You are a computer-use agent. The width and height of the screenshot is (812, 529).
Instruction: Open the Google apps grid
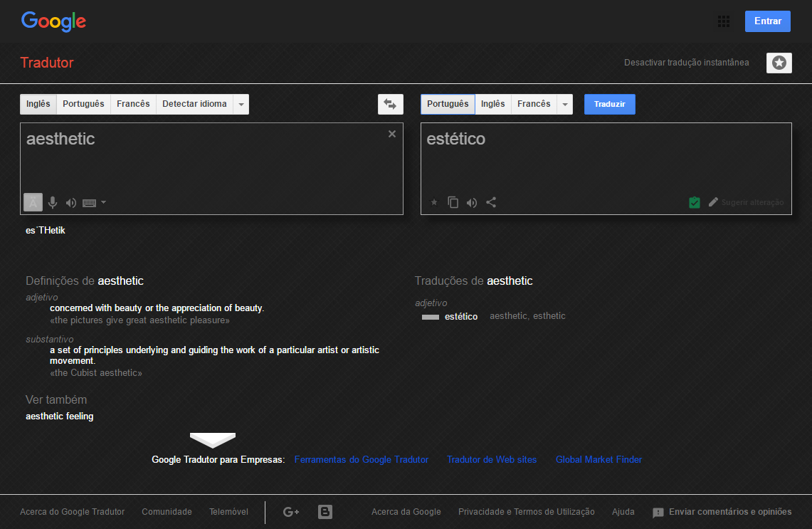click(724, 21)
